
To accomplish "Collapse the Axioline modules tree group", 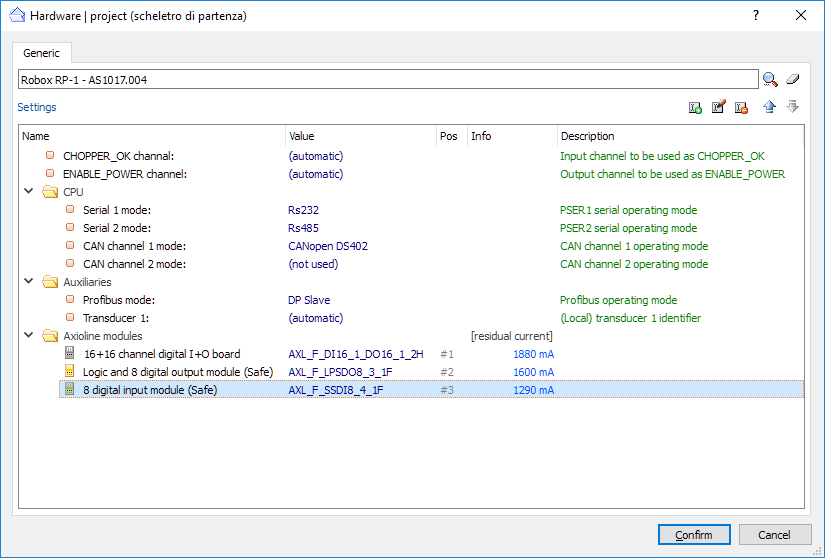I will coord(29,336).
